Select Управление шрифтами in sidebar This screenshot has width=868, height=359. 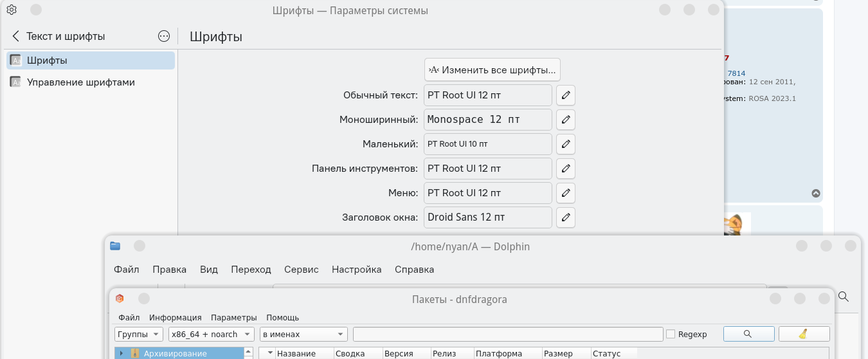pos(80,82)
